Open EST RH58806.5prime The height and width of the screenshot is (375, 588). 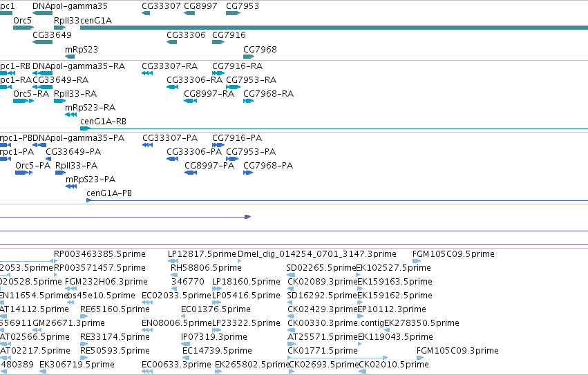tap(207, 268)
